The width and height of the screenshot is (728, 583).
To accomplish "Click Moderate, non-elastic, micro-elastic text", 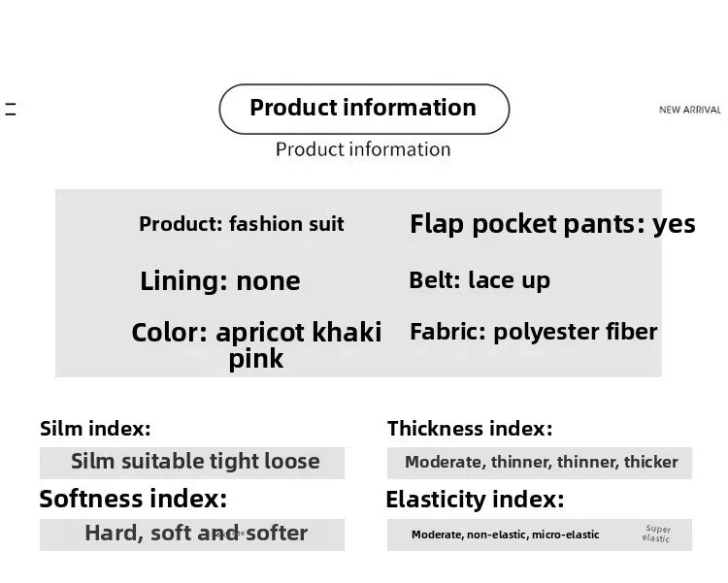I will click(505, 534).
